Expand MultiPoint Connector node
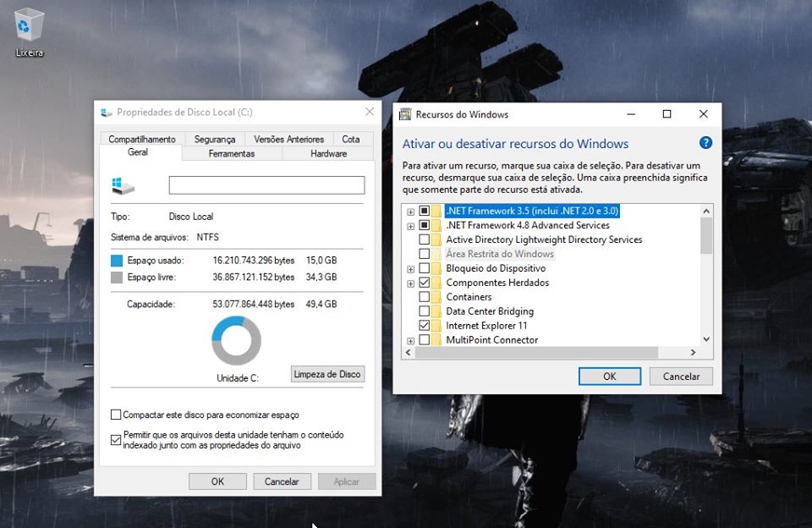Screen dimensions: 812x528 tap(411, 341)
